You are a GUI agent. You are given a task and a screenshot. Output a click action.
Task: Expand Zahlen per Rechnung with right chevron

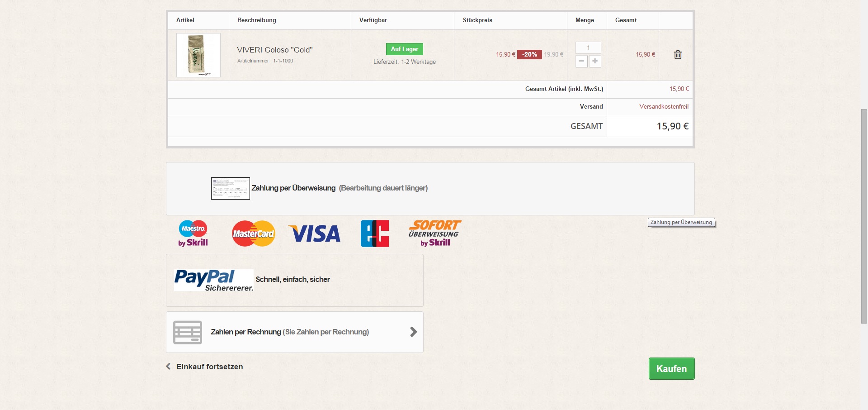(413, 332)
